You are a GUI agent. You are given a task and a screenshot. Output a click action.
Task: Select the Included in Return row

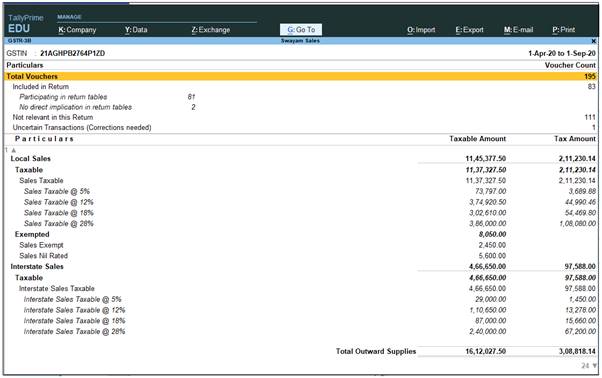[301, 87]
